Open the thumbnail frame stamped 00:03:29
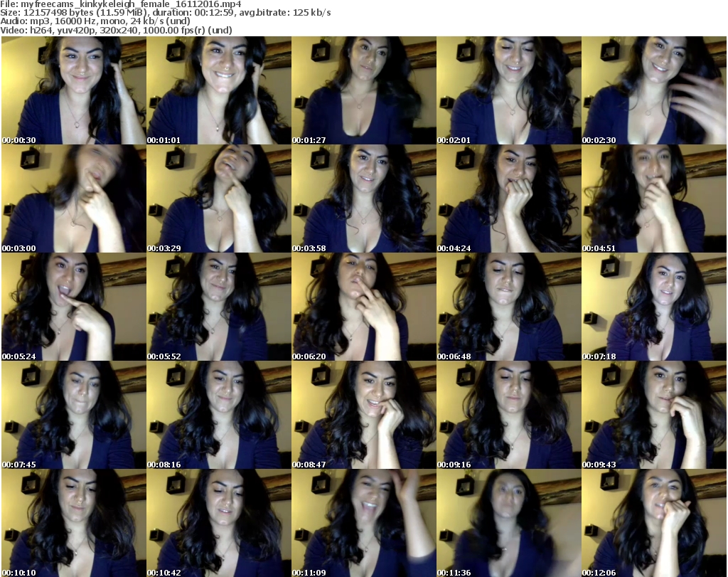The width and height of the screenshot is (728, 577). (x=219, y=198)
